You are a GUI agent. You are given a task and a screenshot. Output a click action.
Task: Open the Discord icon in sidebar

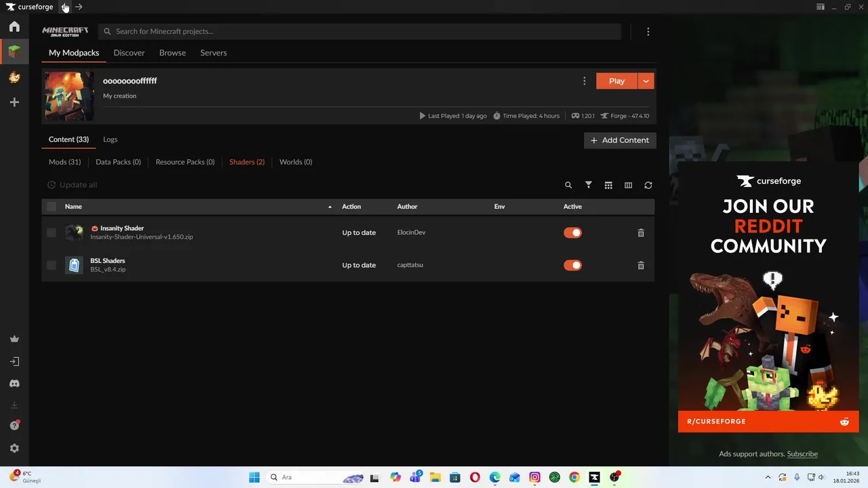[14, 384]
